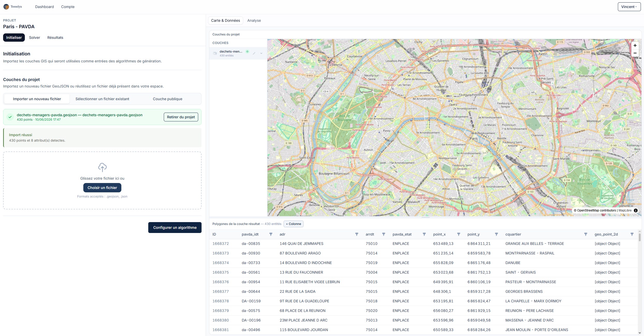
Task: Click the Tesselya logo
Action: (x=13, y=7)
